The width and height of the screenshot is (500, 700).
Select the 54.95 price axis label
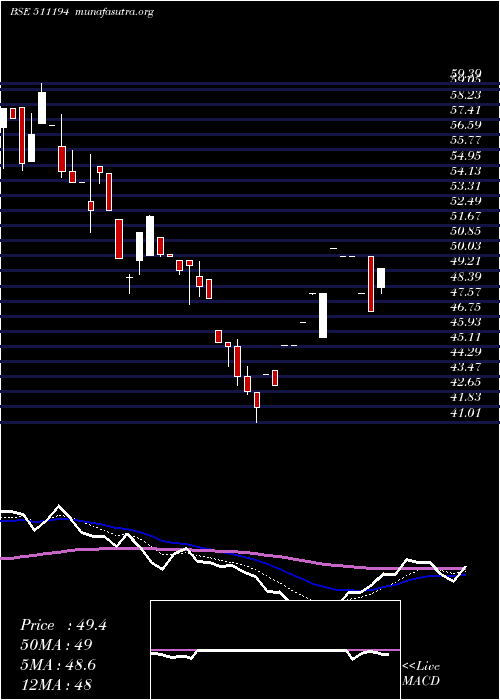(465, 155)
